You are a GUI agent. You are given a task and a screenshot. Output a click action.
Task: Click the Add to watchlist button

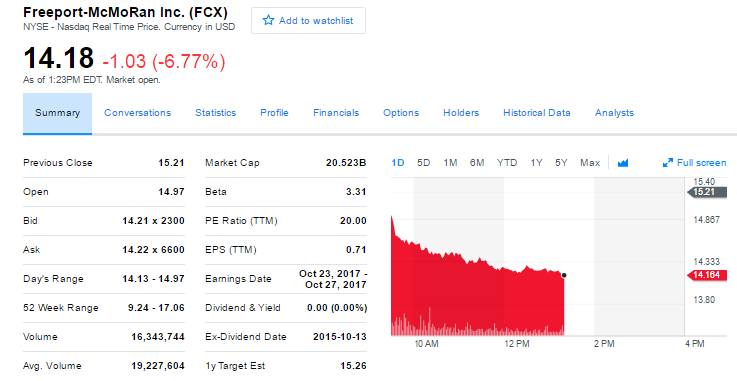(x=308, y=21)
